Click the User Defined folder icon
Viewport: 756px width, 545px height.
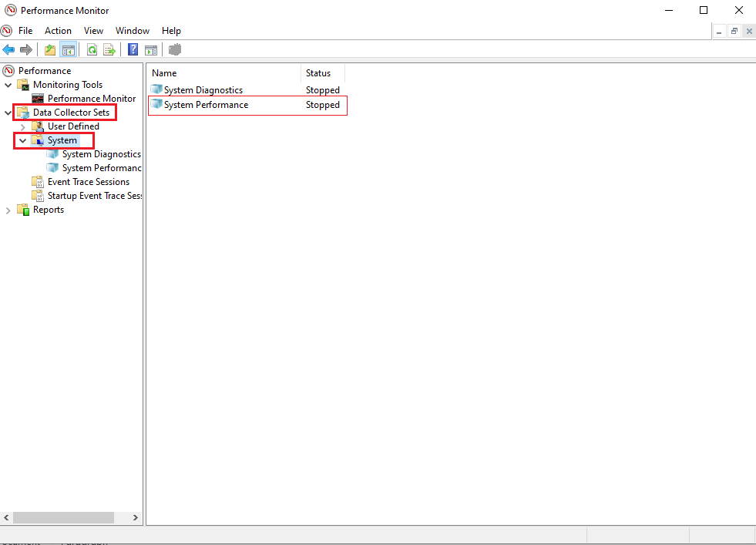click(38, 126)
